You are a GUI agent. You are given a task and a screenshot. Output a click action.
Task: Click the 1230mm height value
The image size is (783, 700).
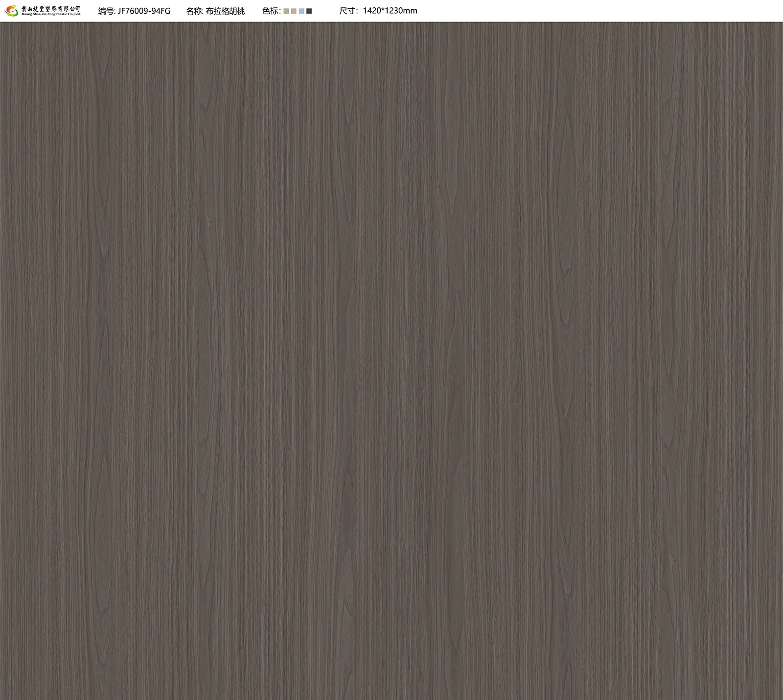coord(402,11)
